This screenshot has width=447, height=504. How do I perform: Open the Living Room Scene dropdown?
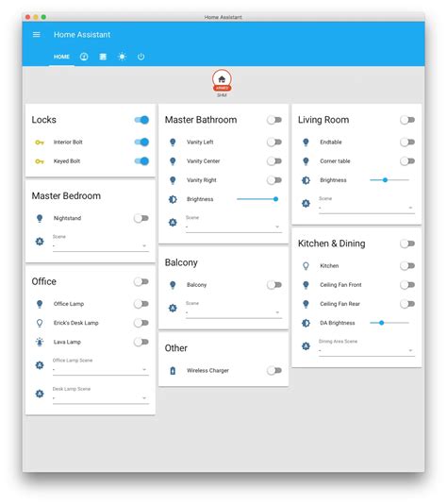(x=367, y=205)
